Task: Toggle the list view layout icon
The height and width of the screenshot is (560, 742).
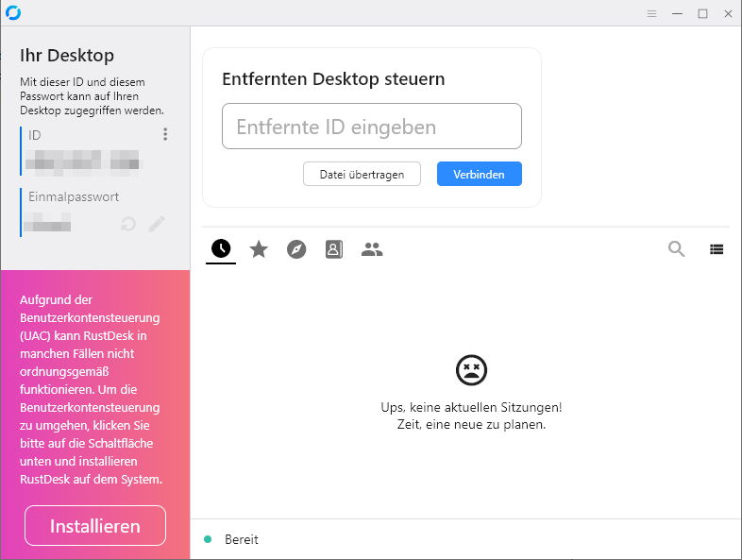Action: coord(717,249)
